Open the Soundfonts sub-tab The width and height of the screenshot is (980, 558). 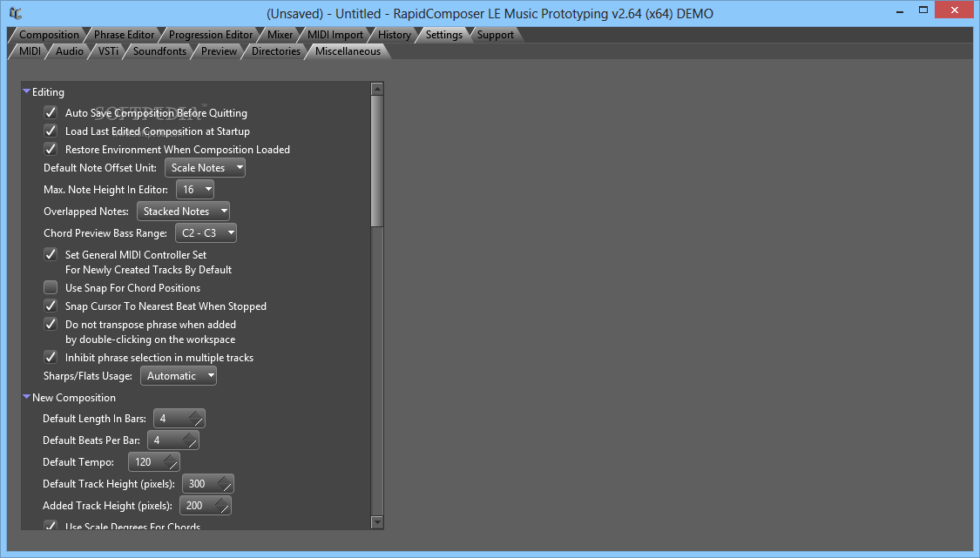coord(159,51)
